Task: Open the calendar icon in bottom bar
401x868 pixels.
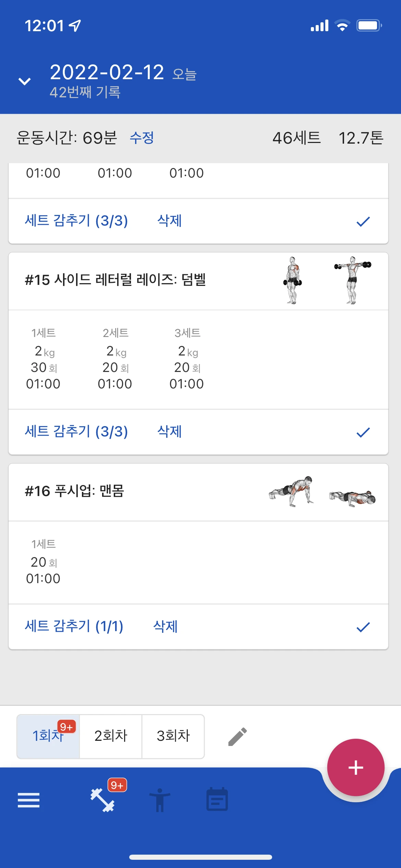Action: click(x=217, y=799)
